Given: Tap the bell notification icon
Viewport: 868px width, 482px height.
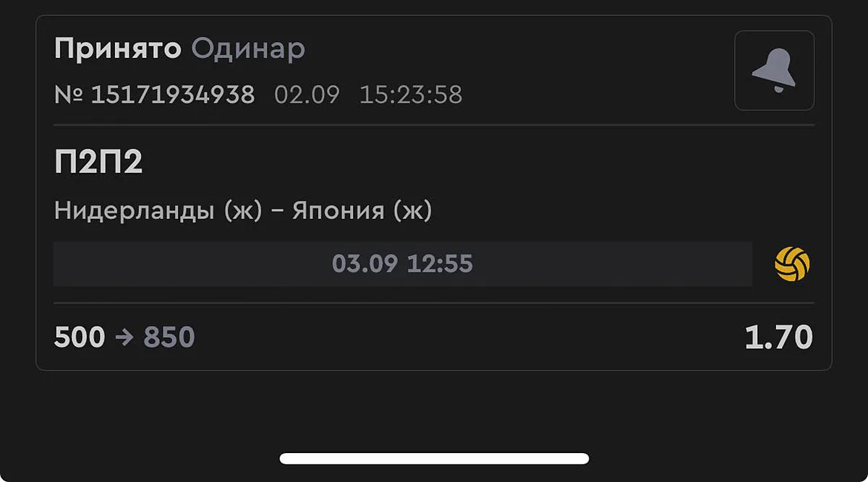Looking at the screenshot, I should click(x=774, y=71).
